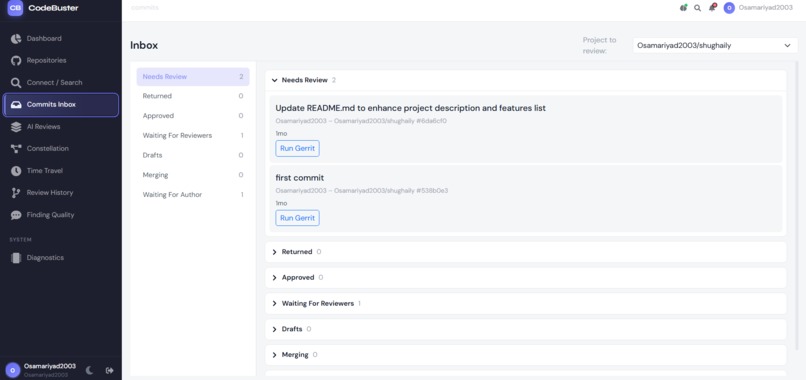This screenshot has width=806, height=380.
Task: Click the CodeBuster CB logo icon
Action: [x=15, y=8]
